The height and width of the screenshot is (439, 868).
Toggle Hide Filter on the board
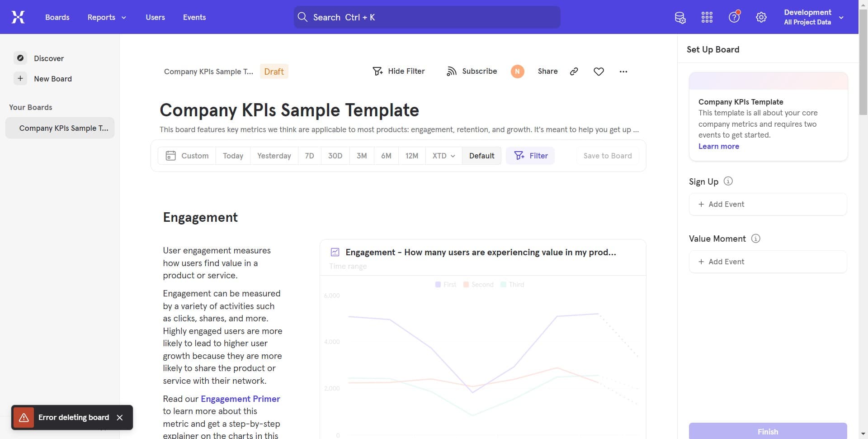tap(398, 72)
